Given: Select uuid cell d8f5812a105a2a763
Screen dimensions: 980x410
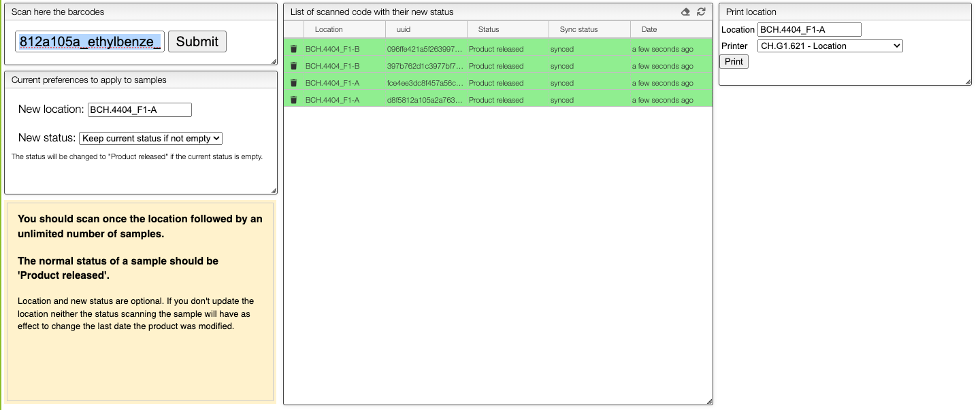Looking at the screenshot, I should tap(426, 100).
